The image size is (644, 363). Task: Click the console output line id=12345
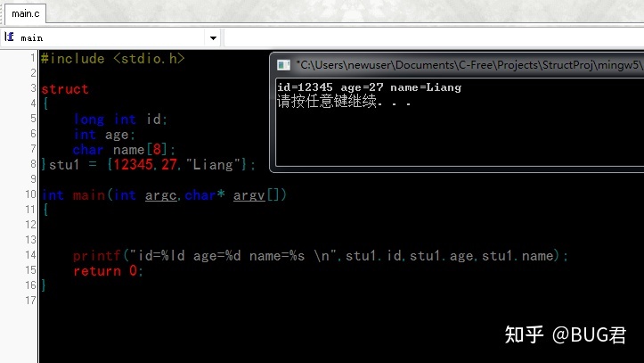coord(370,87)
